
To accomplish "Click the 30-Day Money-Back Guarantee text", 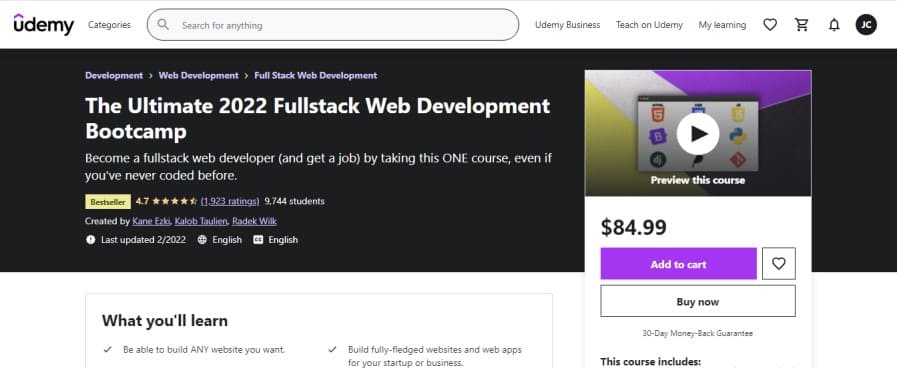I will 697,333.
